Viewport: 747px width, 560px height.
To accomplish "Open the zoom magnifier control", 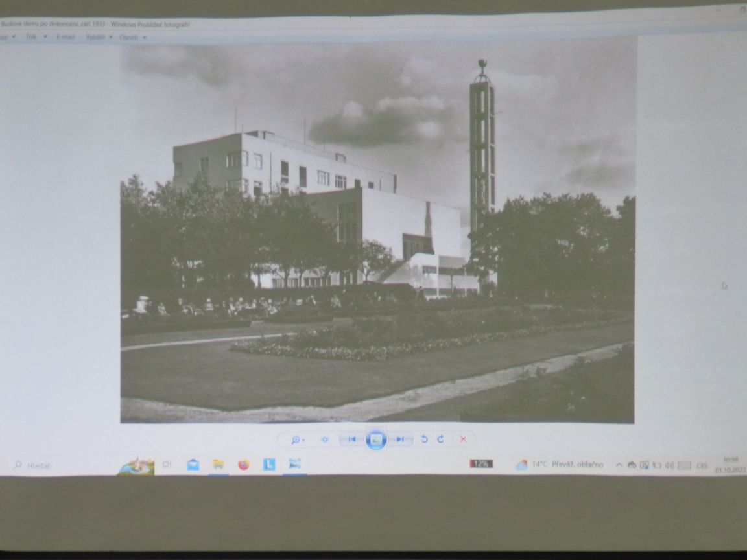I will point(297,439).
